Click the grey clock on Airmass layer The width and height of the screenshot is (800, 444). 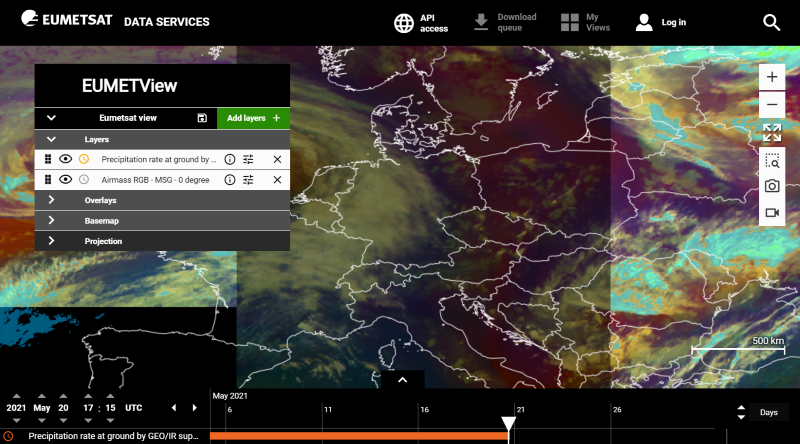point(84,180)
